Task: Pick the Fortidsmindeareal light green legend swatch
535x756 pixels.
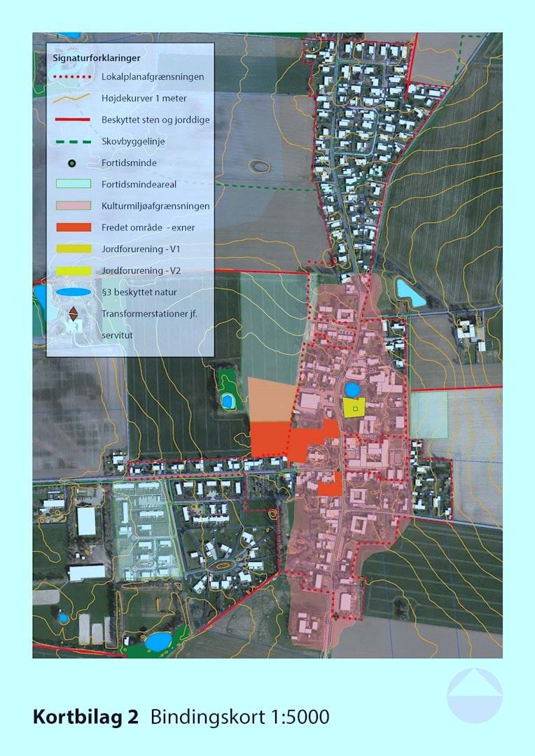Action: coord(72,184)
